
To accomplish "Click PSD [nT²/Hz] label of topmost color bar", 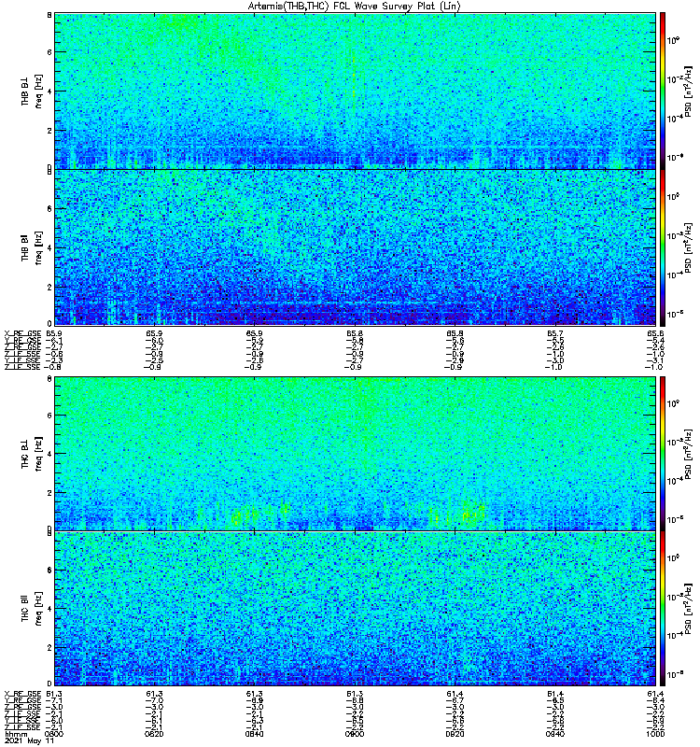I will pyautogui.click(x=688, y=92).
